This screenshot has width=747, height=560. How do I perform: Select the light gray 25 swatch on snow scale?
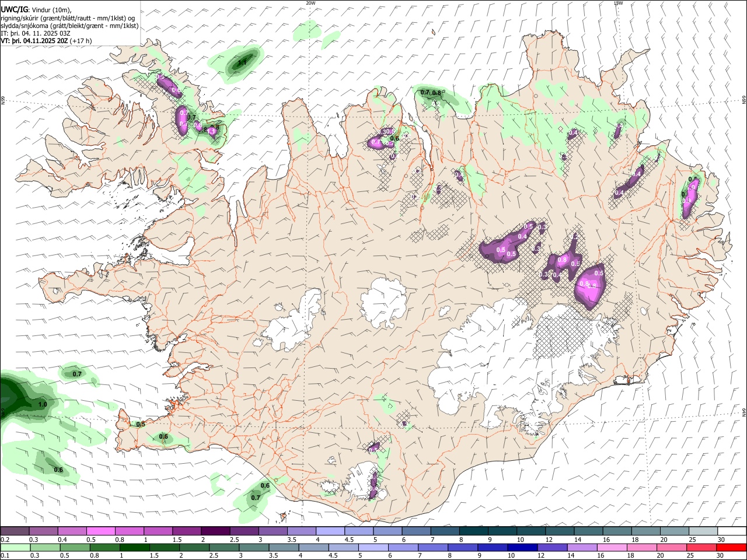703,531
